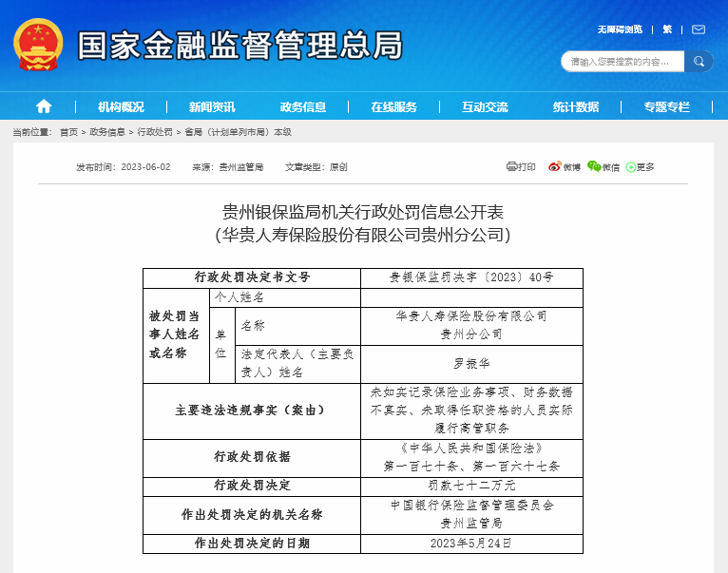728x573 pixels.
Task: Click breadcrumb link 行政处罚
Action: point(155,132)
